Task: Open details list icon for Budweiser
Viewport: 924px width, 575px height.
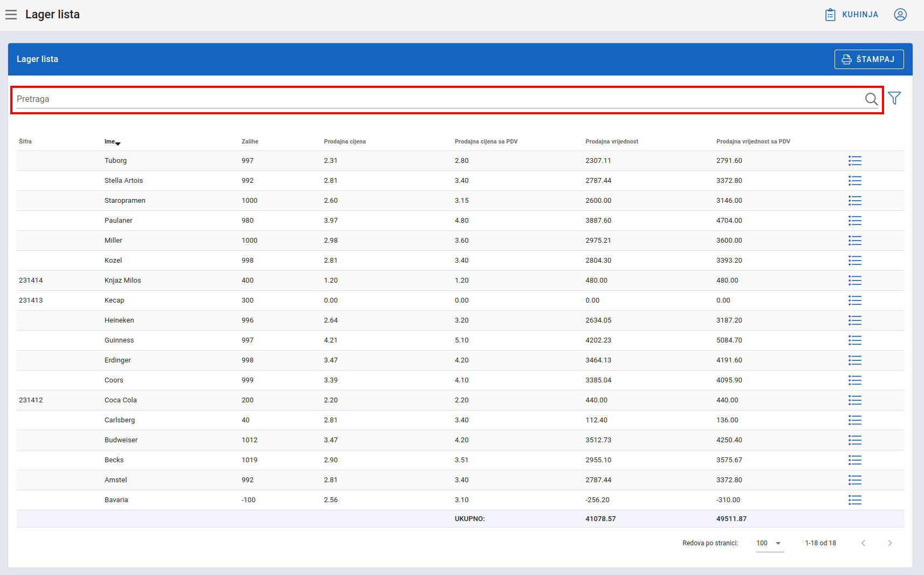Action: point(855,440)
